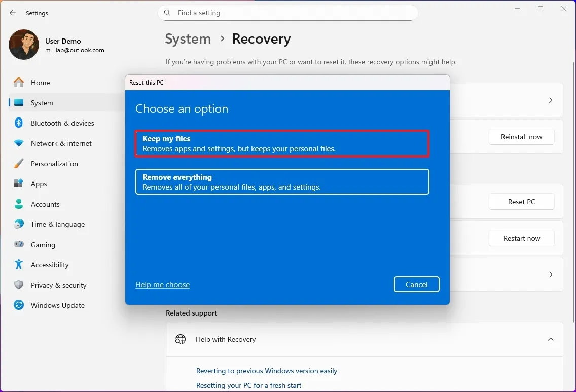Expand the top recovery option chevron
Image resolution: width=576 pixels, height=392 pixels.
(551, 100)
